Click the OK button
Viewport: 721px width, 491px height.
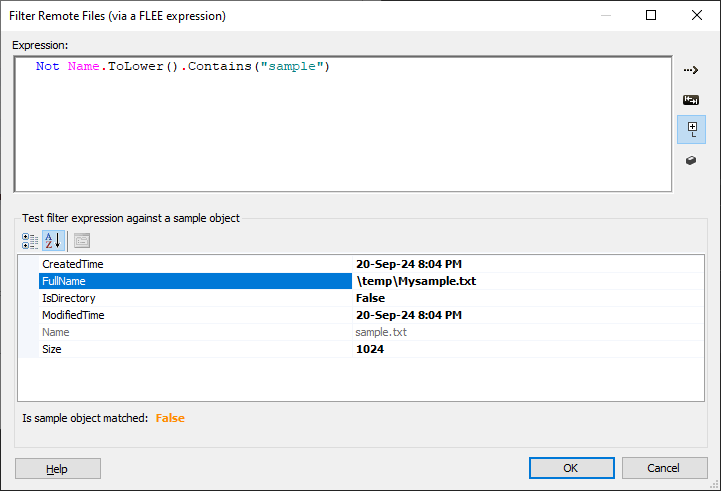tap(572, 468)
